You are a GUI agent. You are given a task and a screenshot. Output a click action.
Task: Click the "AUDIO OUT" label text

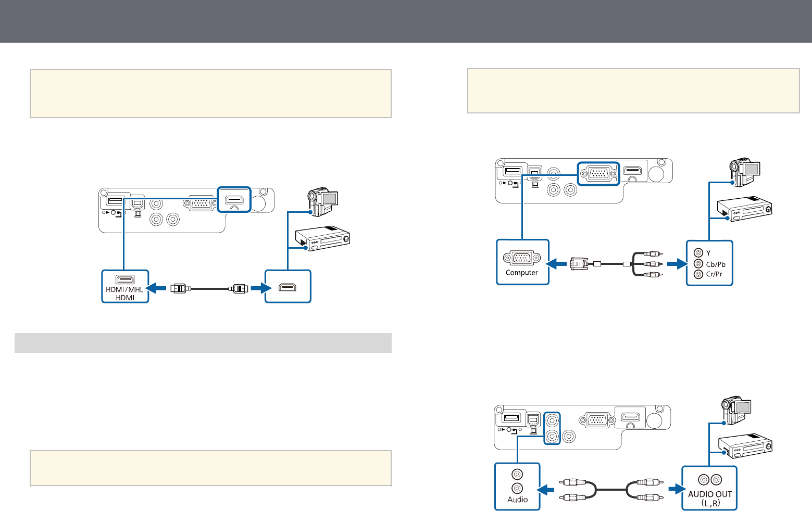tap(710, 494)
